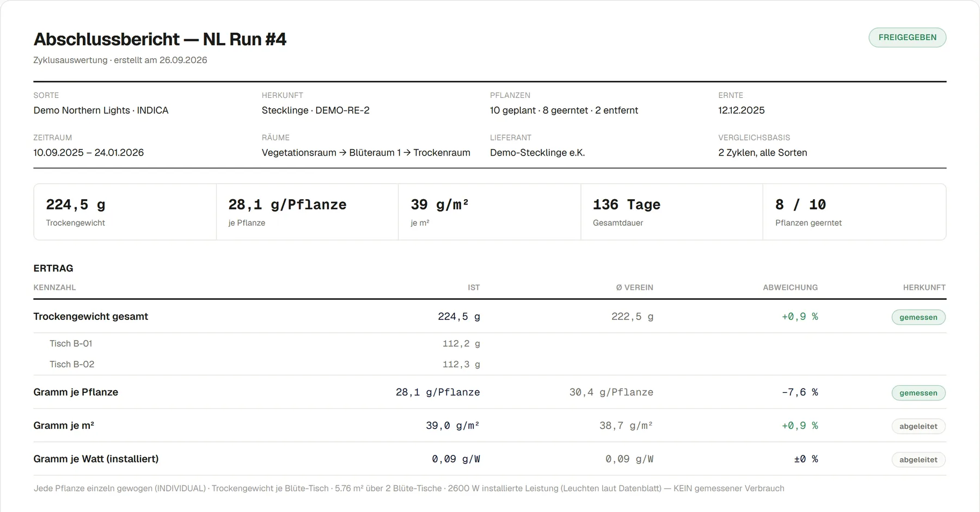Click the club average "38,7 g/m²"
980x512 pixels.
pos(626,425)
